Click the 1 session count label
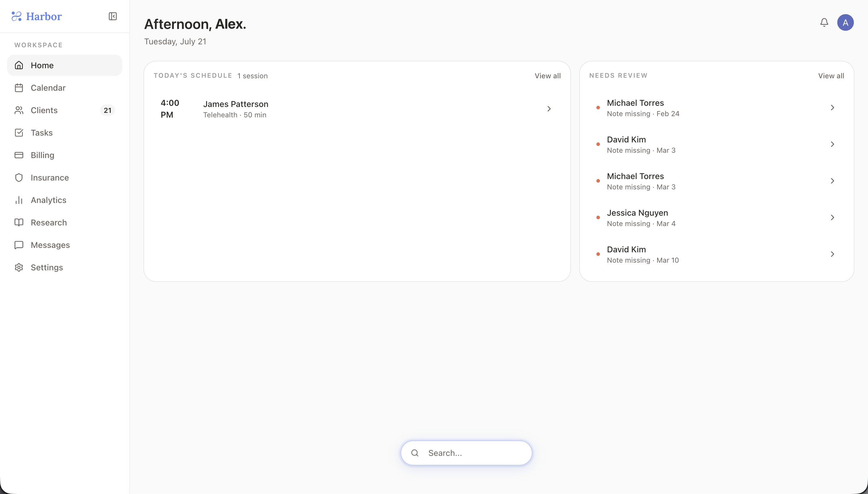 coord(252,76)
